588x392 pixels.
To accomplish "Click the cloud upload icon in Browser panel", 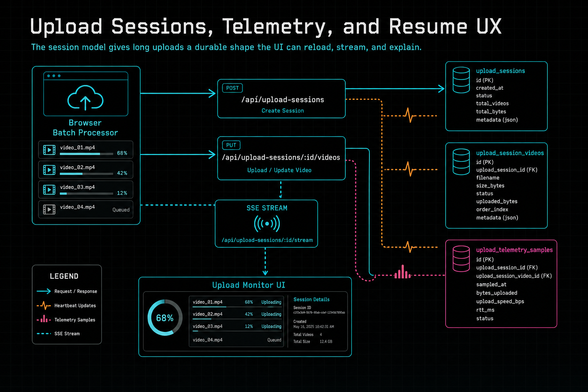I will pyautogui.click(x=85, y=98).
